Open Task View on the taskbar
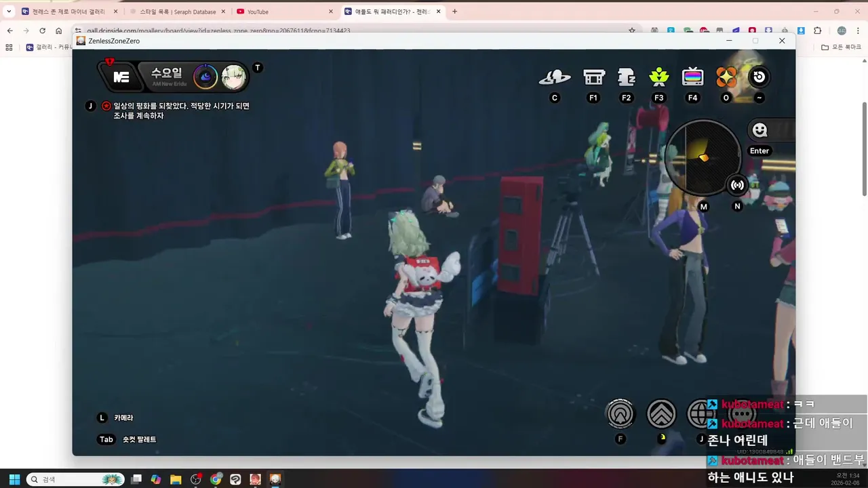Screen dimensions: 868x488 (136, 479)
